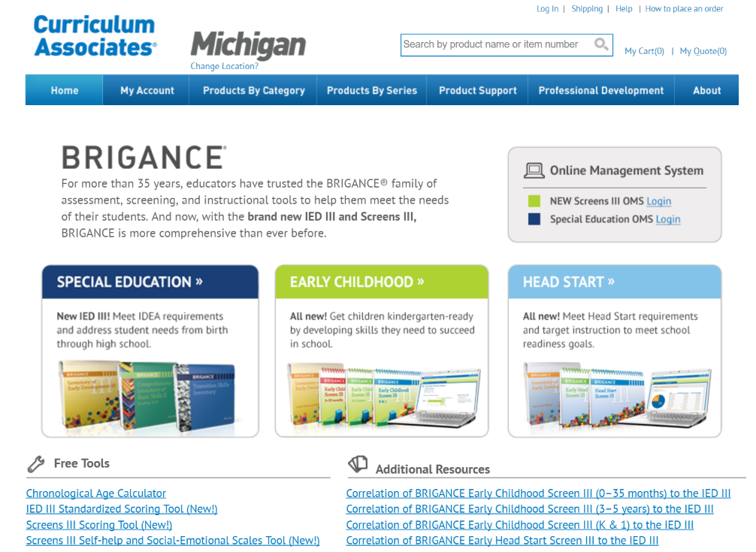Click the Free Tools heading text
Image resolution: width=756 pixels, height=552 pixels.
pyautogui.click(x=81, y=463)
